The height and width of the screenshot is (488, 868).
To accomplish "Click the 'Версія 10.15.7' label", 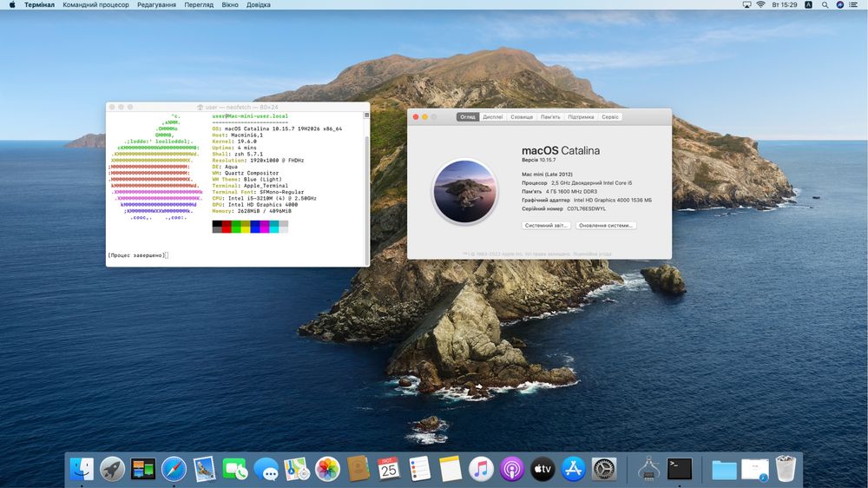I will pos(539,160).
